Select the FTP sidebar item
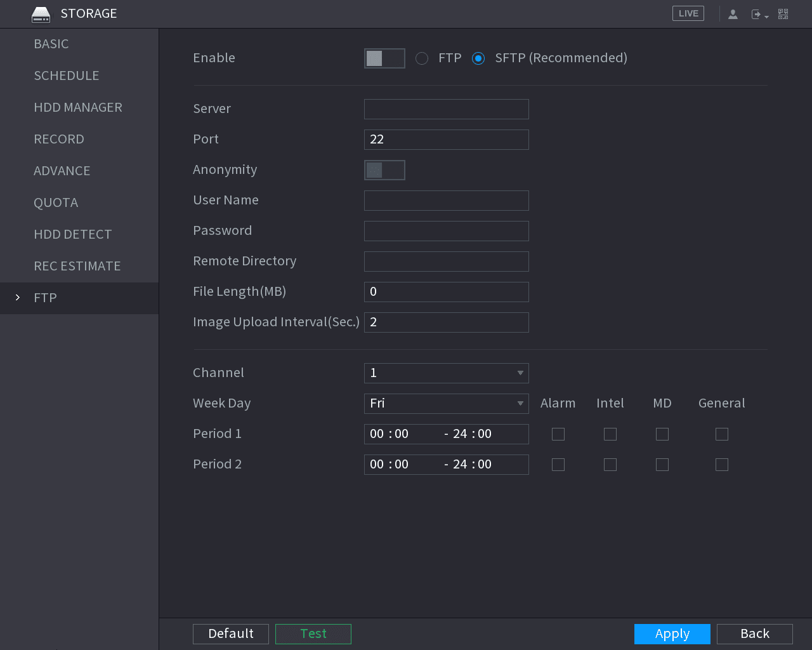Screen dimensions: 812x650 tap(79, 298)
